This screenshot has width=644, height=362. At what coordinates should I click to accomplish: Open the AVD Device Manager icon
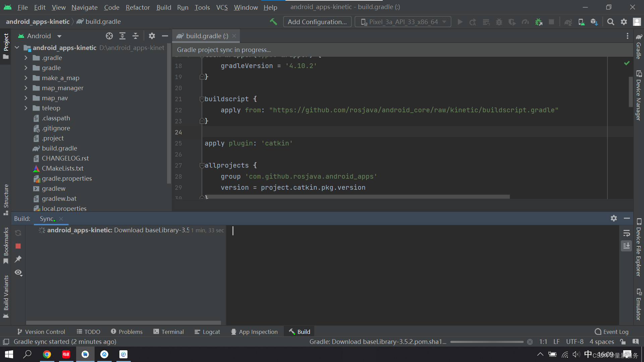click(581, 22)
